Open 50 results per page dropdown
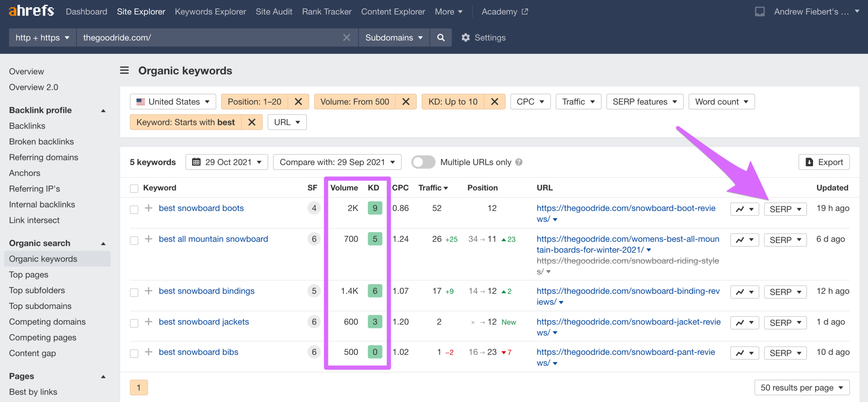The height and width of the screenshot is (402, 868). (802, 388)
